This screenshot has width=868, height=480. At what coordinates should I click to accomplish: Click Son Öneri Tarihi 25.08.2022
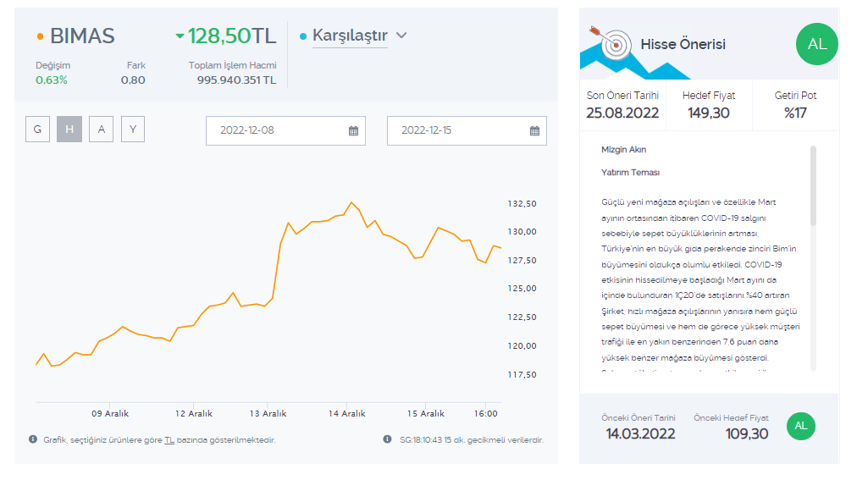[622, 113]
